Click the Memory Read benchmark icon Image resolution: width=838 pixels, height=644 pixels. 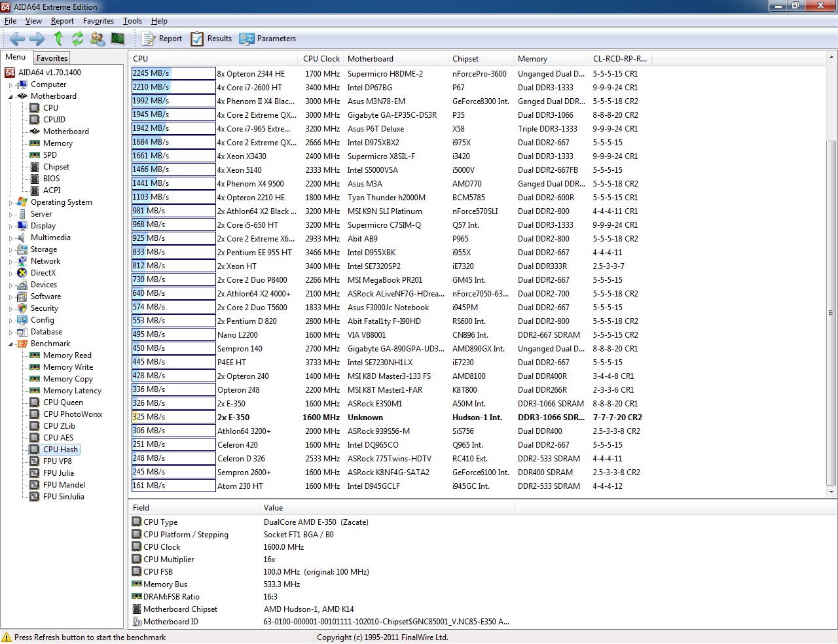[x=35, y=355]
